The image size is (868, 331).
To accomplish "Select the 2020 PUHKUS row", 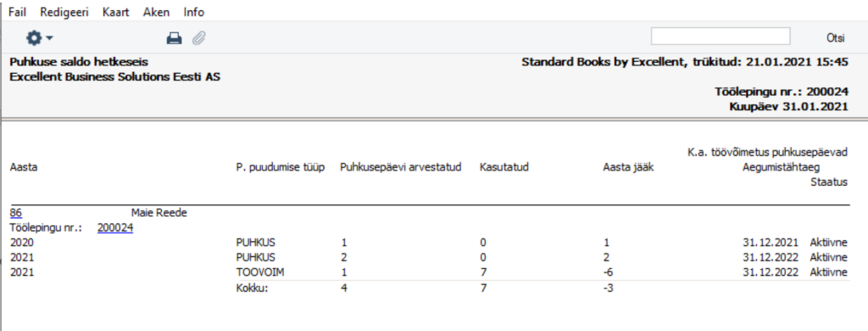I will 428,242.
